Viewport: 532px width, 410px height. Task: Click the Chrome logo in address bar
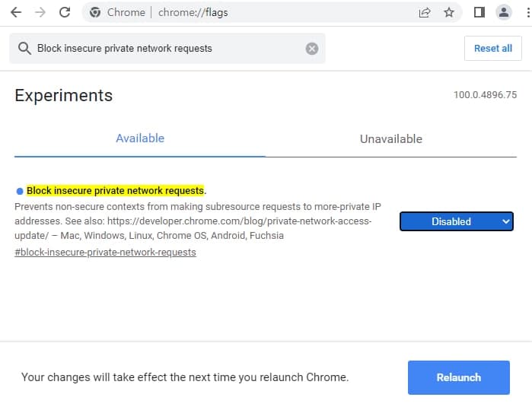pos(95,12)
